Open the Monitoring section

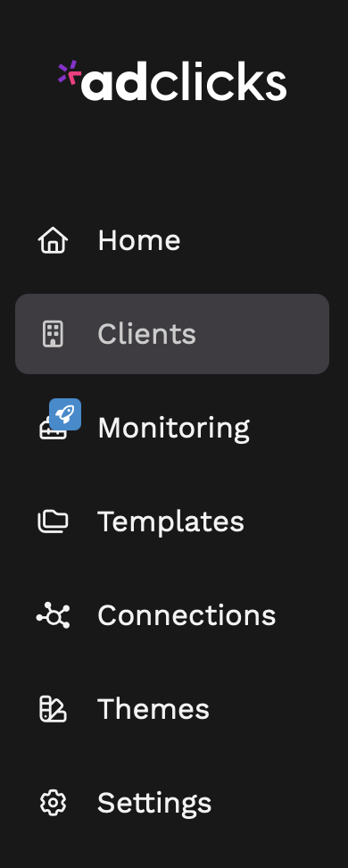tap(174, 429)
